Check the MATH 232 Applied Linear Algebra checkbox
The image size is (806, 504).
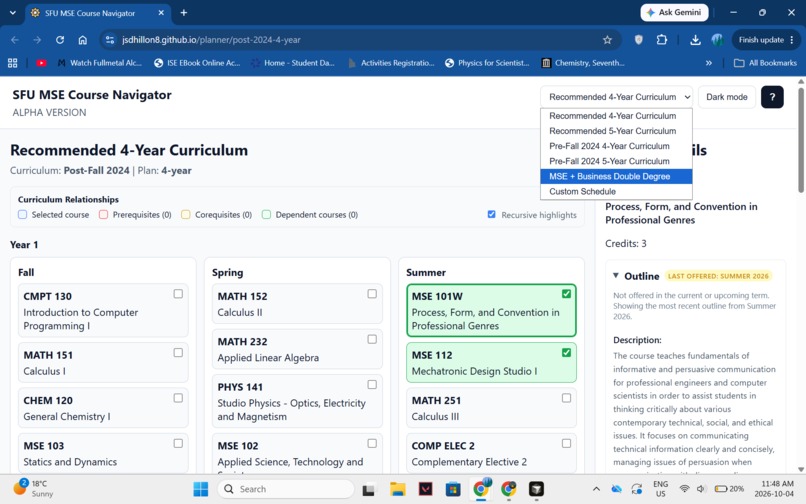(x=372, y=339)
